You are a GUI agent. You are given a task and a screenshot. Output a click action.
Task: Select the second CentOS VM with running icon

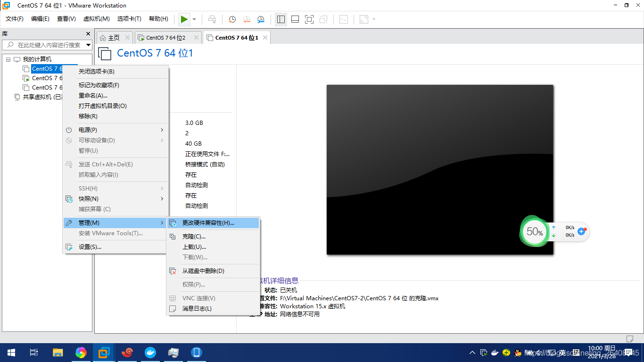click(43, 78)
